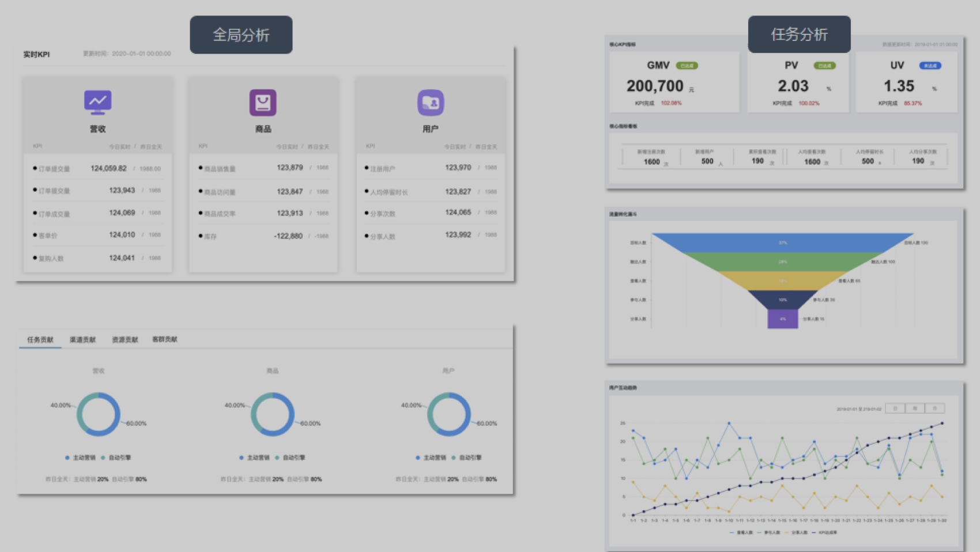Click the 分享次数 row value 124,065
This screenshot has height=552, width=980.
[x=458, y=212]
